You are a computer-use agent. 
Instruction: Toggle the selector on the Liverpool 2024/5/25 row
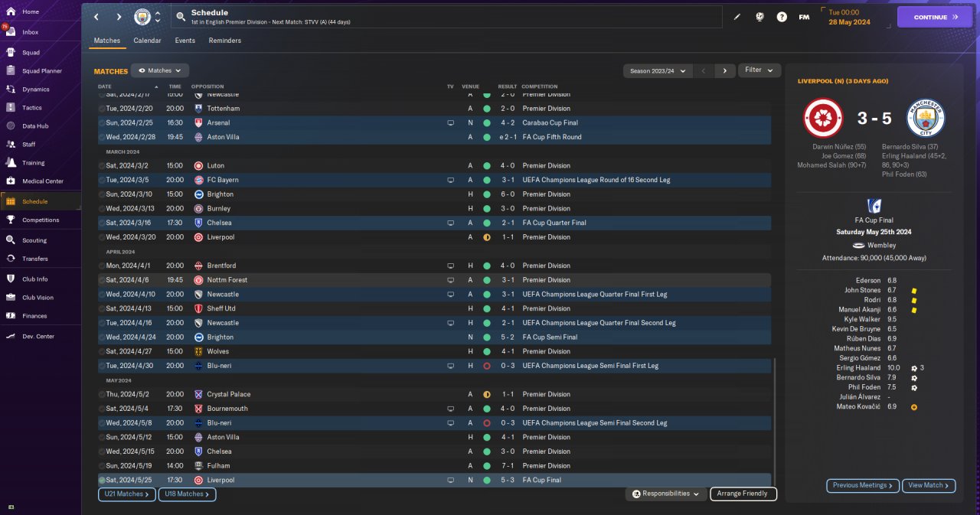pyautogui.click(x=102, y=480)
